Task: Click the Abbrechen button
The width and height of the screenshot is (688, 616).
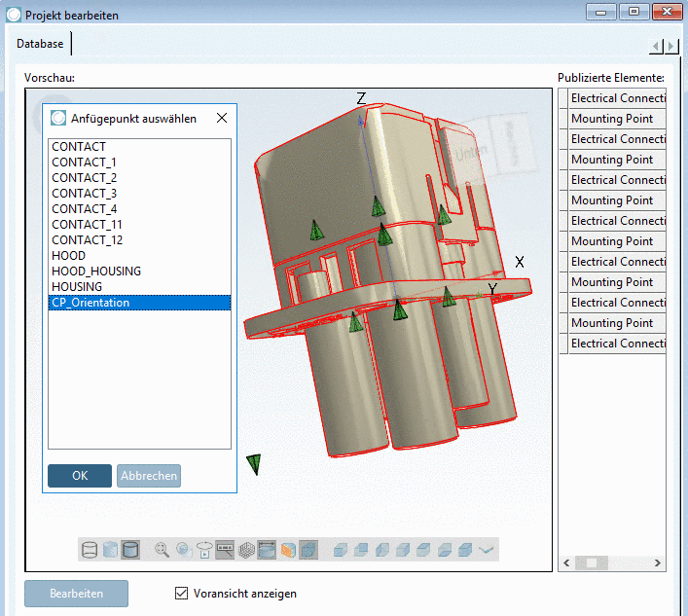Action: (x=149, y=476)
